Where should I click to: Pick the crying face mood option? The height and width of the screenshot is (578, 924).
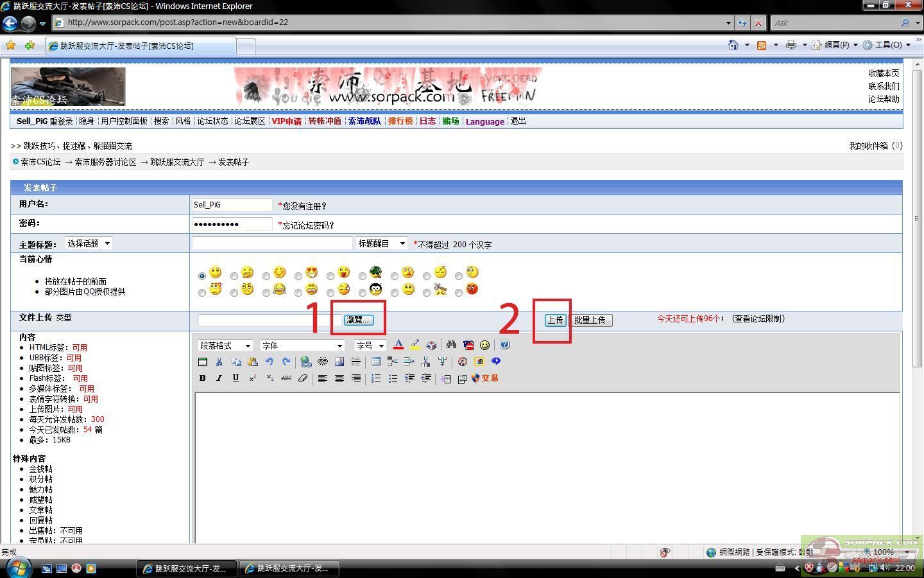click(266, 292)
